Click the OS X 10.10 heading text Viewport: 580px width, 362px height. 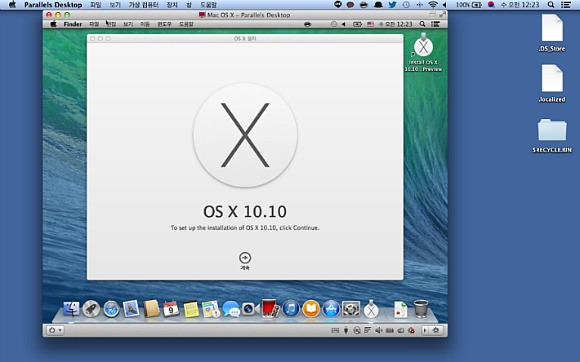tap(245, 212)
